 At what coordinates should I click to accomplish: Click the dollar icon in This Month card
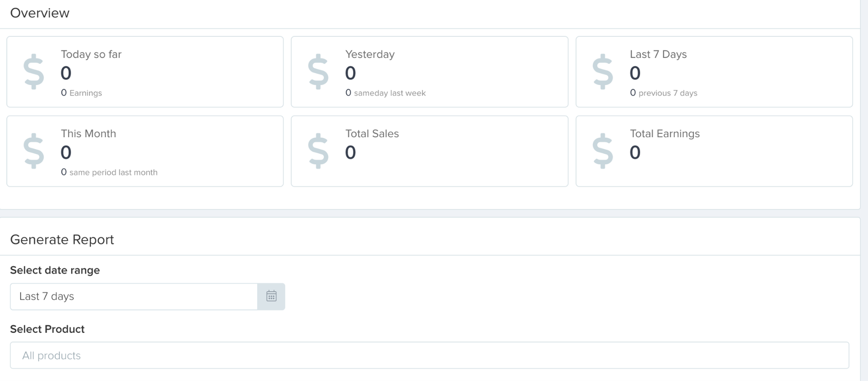[34, 151]
